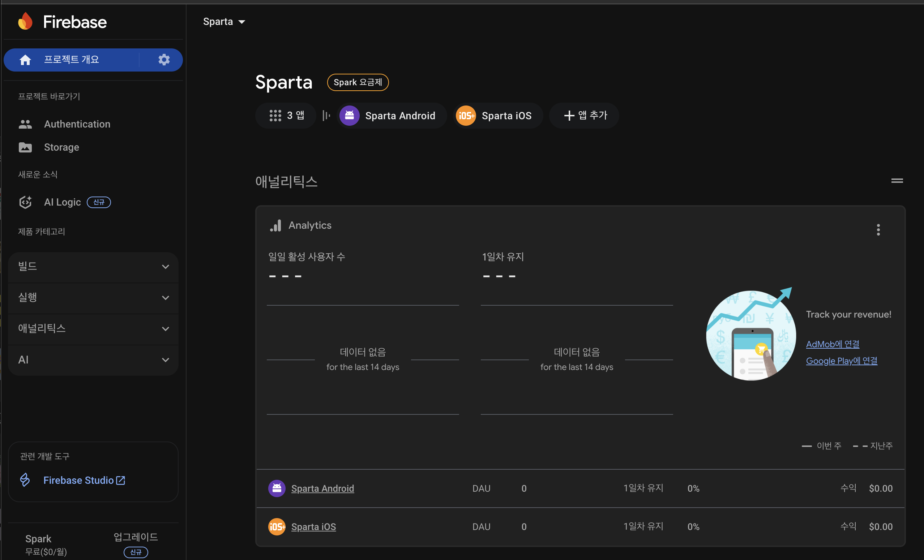Click the Google Play에 연결 link
Screen dimensions: 924x560
(x=842, y=361)
